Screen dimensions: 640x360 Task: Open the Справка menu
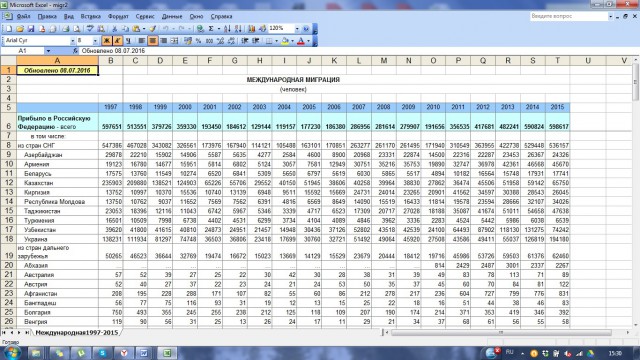pos(221,16)
